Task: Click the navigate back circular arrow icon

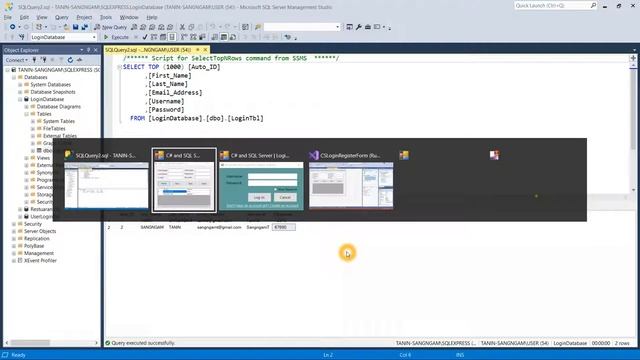Action: (13, 27)
